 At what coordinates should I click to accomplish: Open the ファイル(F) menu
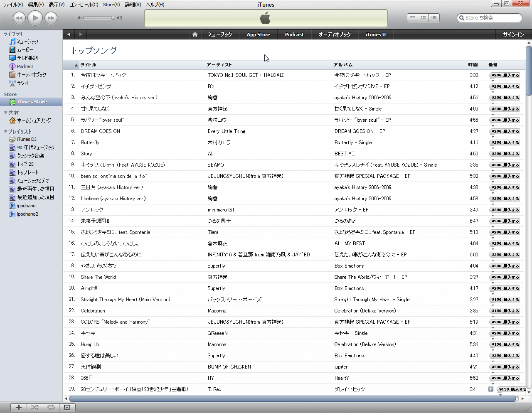click(13, 5)
